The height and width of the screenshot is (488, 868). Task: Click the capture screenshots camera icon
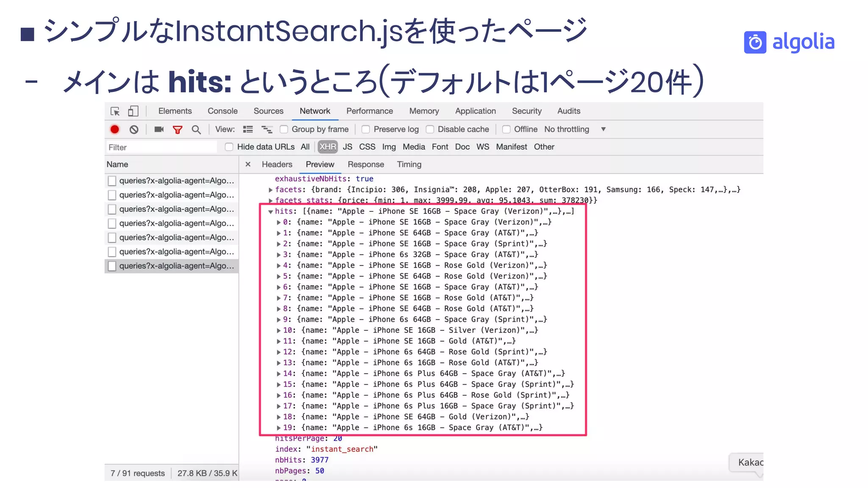pyautogui.click(x=159, y=129)
